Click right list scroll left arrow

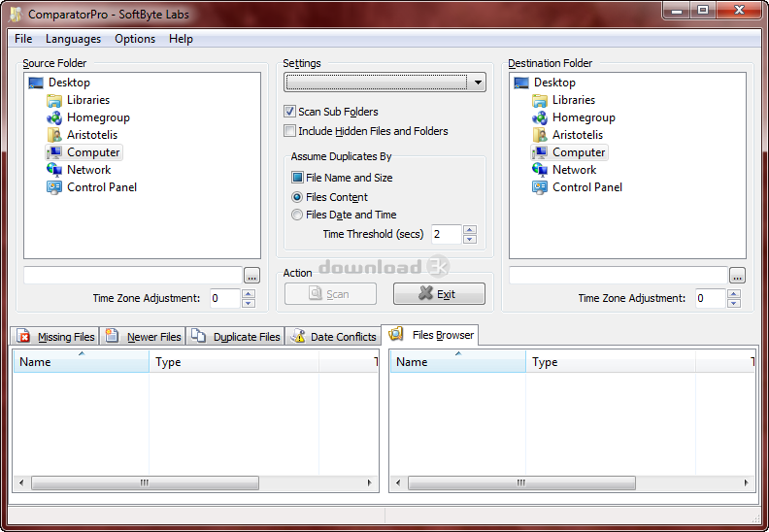coord(398,482)
